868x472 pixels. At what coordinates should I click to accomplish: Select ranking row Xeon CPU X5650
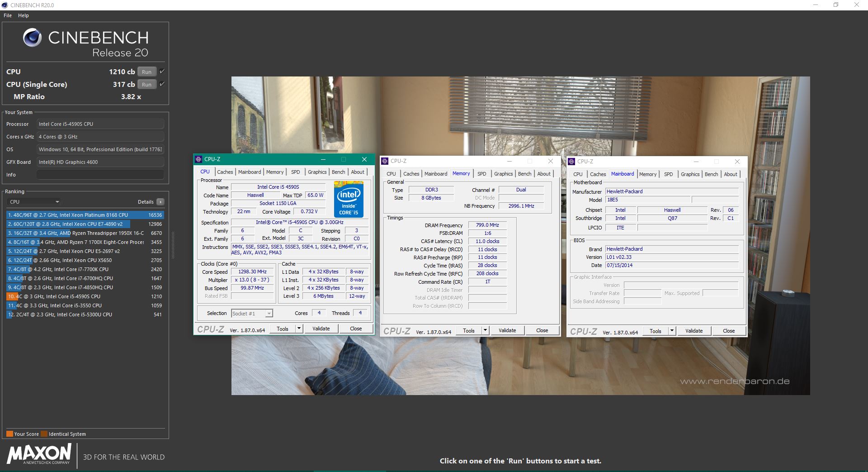85,260
